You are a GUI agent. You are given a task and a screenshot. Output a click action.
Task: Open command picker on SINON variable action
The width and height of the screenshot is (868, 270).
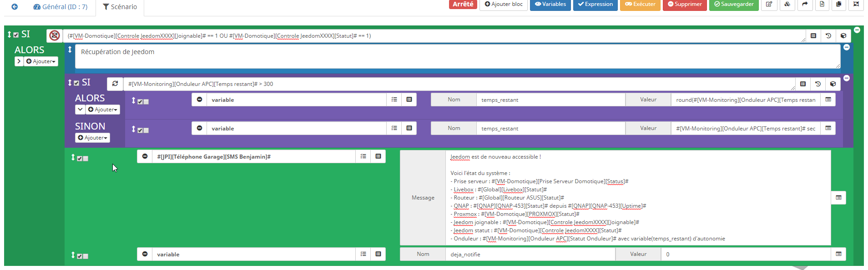point(409,128)
